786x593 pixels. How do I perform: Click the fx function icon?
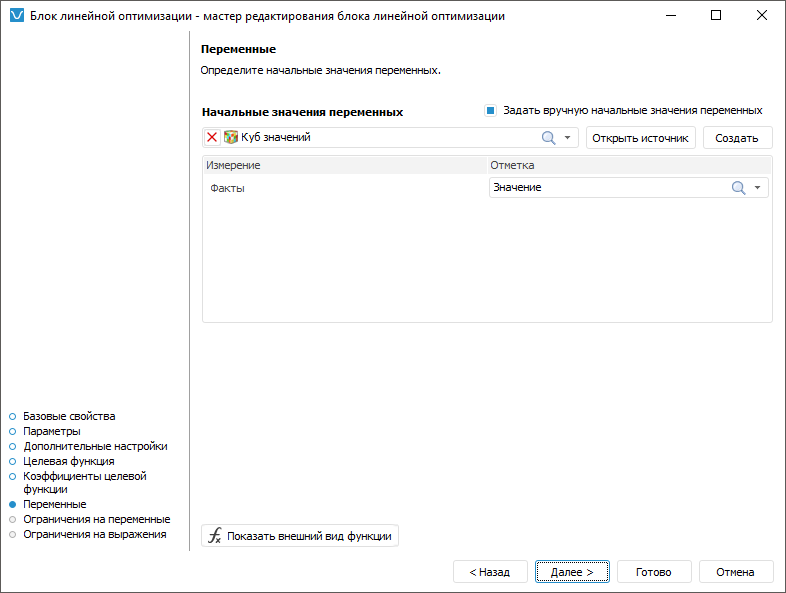(214, 536)
